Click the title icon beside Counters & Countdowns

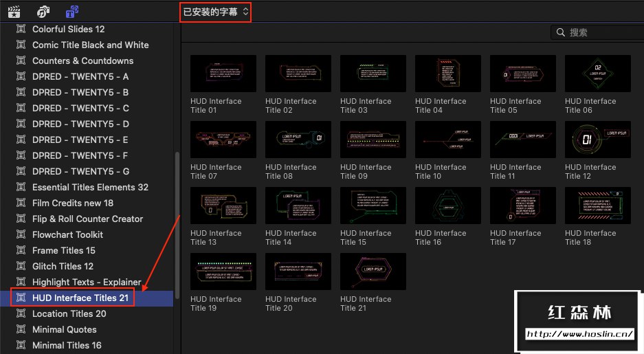[x=21, y=60]
